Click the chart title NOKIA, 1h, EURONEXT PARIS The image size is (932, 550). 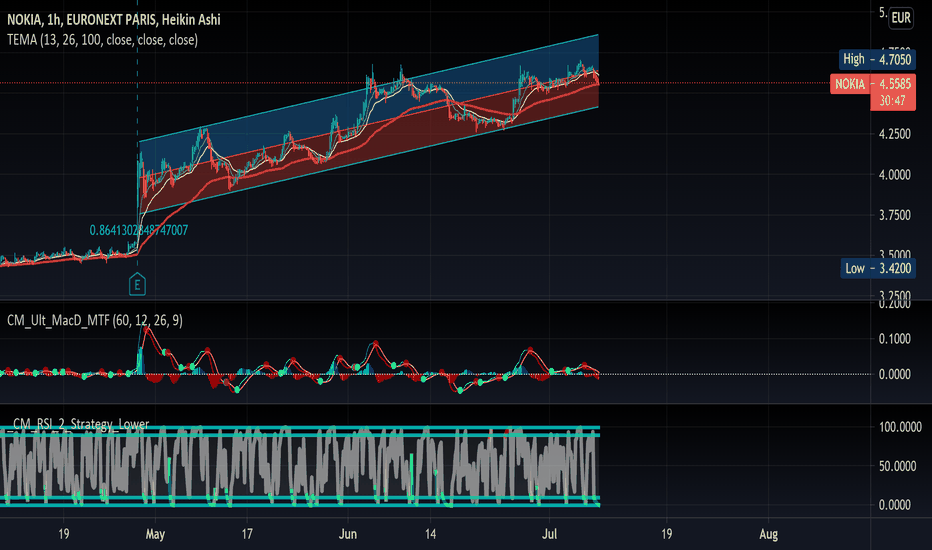[x=114, y=20]
